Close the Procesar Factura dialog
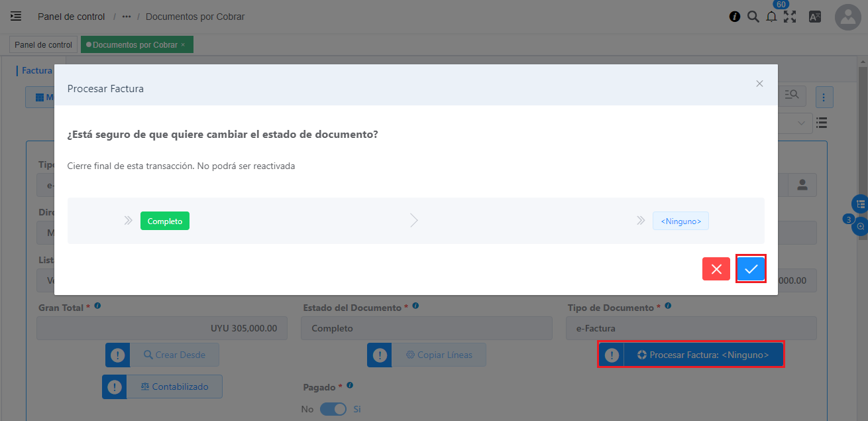The height and width of the screenshot is (421, 868). [759, 84]
